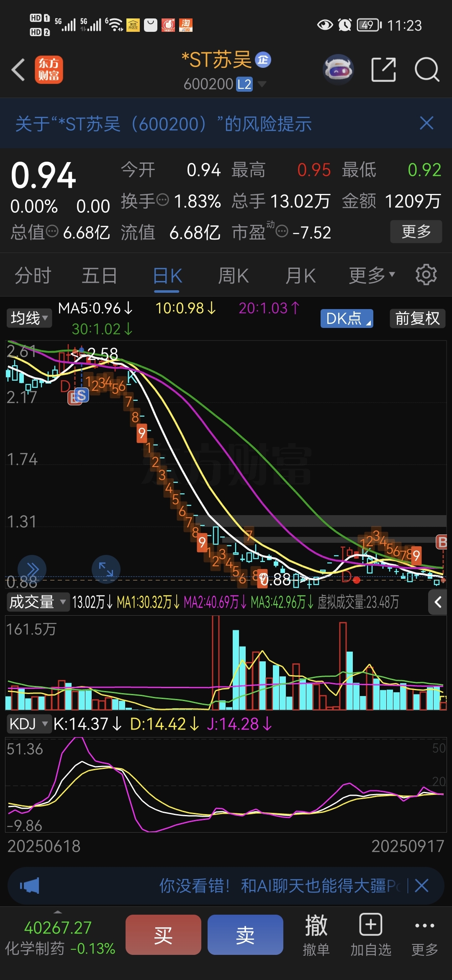Tap the S signal marker on chart

pyautogui.click(x=82, y=395)
